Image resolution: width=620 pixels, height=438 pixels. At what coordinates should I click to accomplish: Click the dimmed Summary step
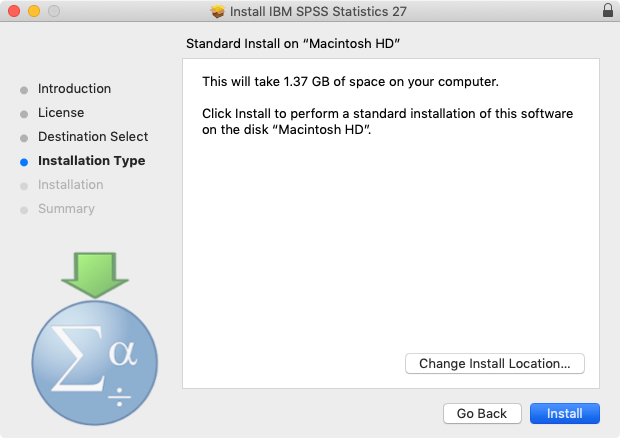[66, 209]
